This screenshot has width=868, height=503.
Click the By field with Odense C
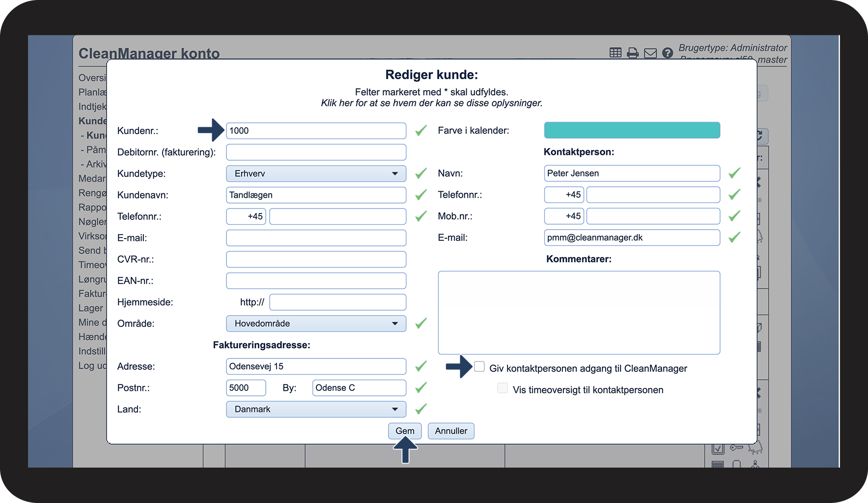coord(359,387)
